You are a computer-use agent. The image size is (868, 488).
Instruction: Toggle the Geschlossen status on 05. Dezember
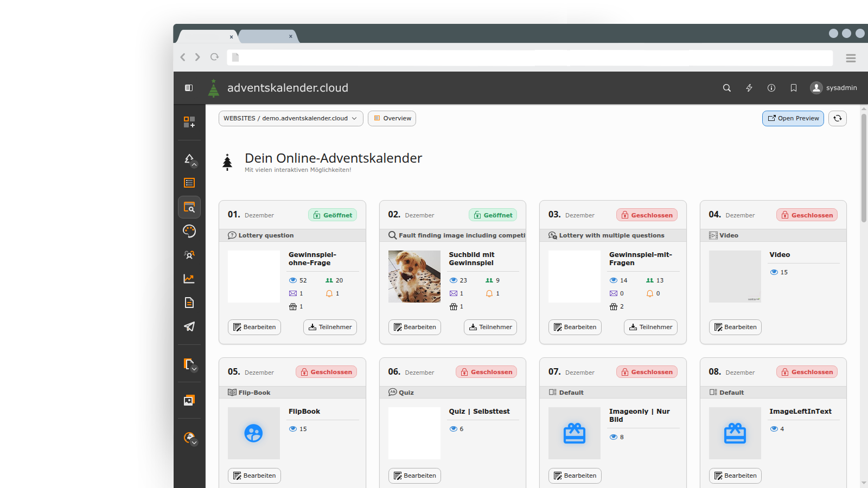pos(326,372)
